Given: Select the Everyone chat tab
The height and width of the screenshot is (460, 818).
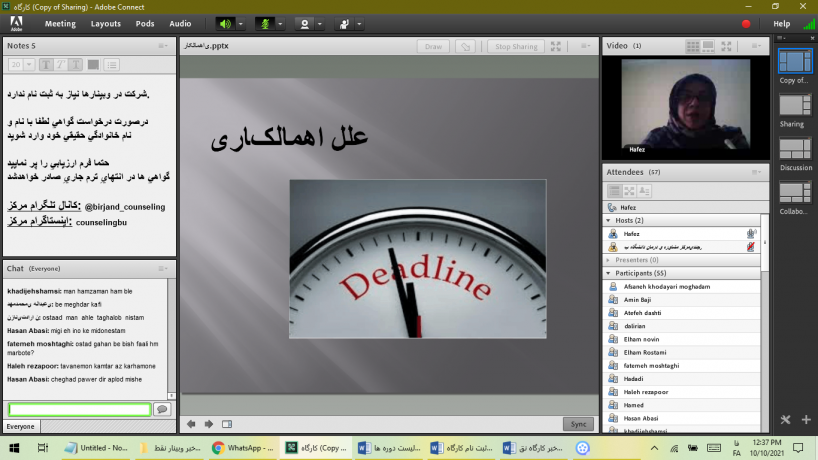Looking at the screenshot, I should (x=21, y=427).
